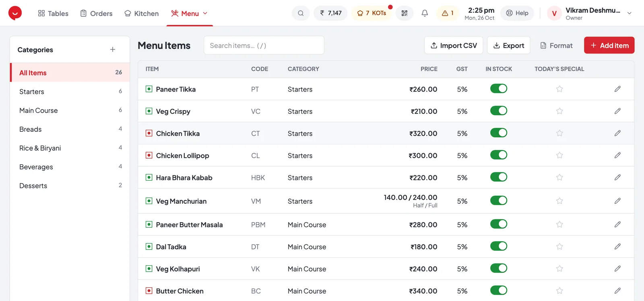View the warning alert badge
Image resolution: width=644 pixels, height=301 pixels.
click(448, 13)
